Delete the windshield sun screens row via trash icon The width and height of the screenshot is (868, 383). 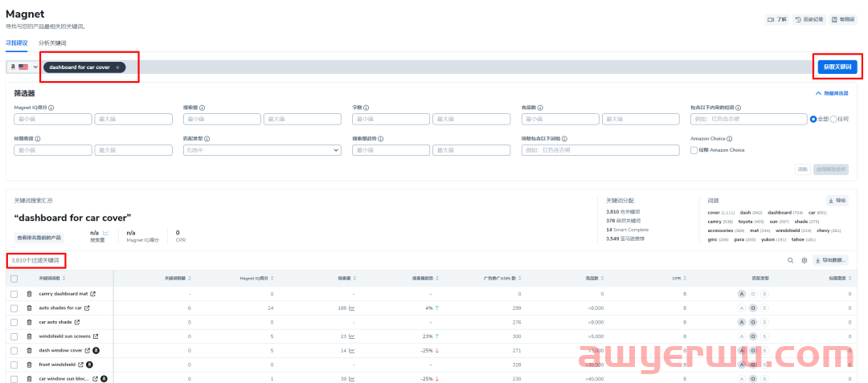(30, 336)
